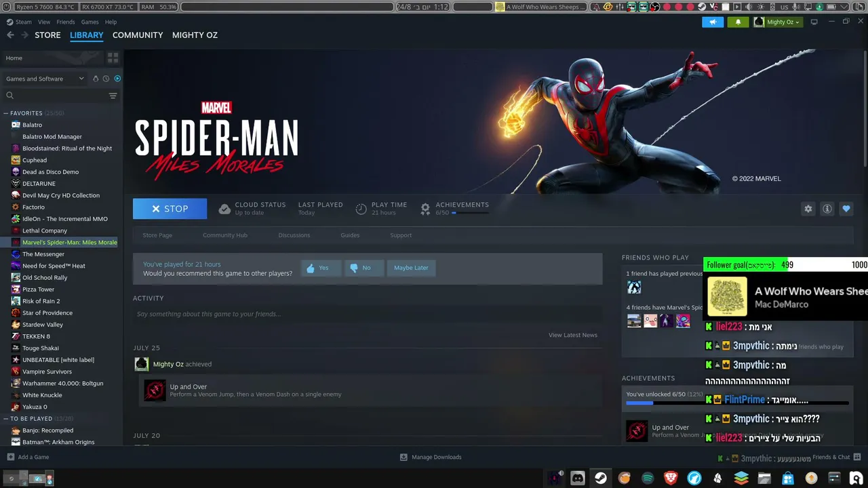Go back with the navigation arrow
Image resolution: width=868 pixels, height=488 pixels.
pyautogui.click(x=10, y=35)
